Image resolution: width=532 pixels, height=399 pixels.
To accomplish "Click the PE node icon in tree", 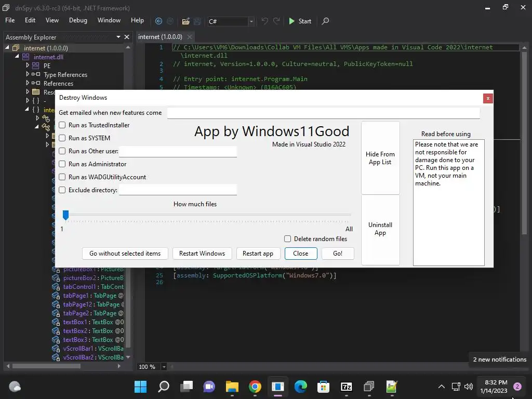I will [x=36, y=65].
